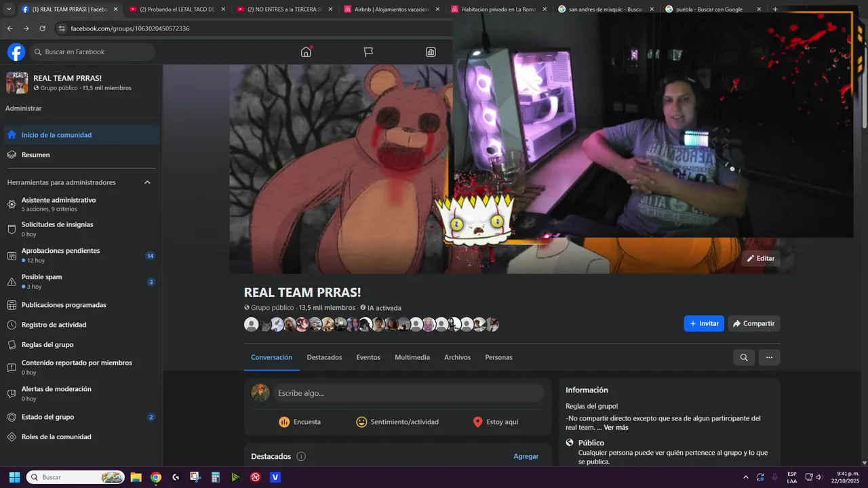Image resolution: width=868 pixels, height=488 pixels.
Task: Close the san andres de mixquic tab
Action: (652, 9)
